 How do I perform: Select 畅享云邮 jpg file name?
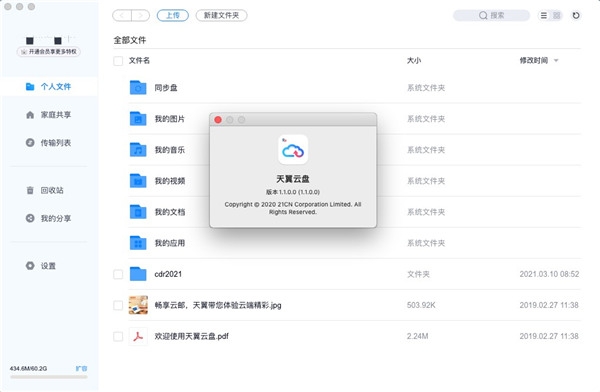click(218, 305)
